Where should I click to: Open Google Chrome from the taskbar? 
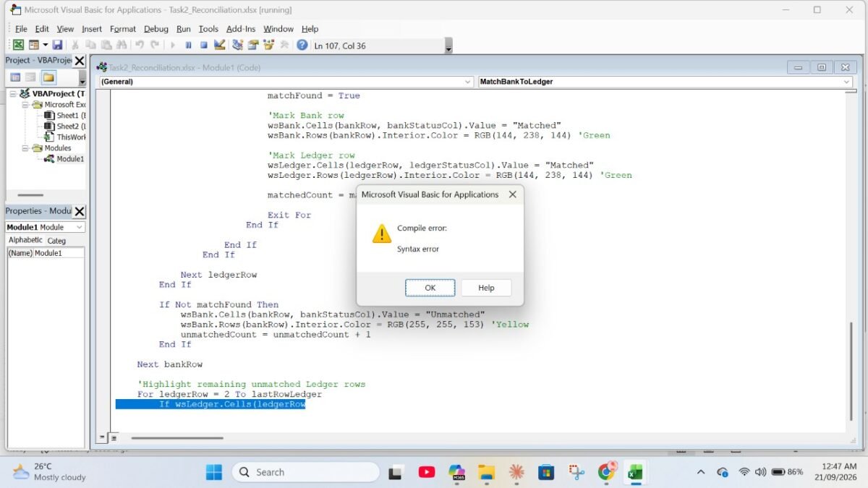pos(606,472)
